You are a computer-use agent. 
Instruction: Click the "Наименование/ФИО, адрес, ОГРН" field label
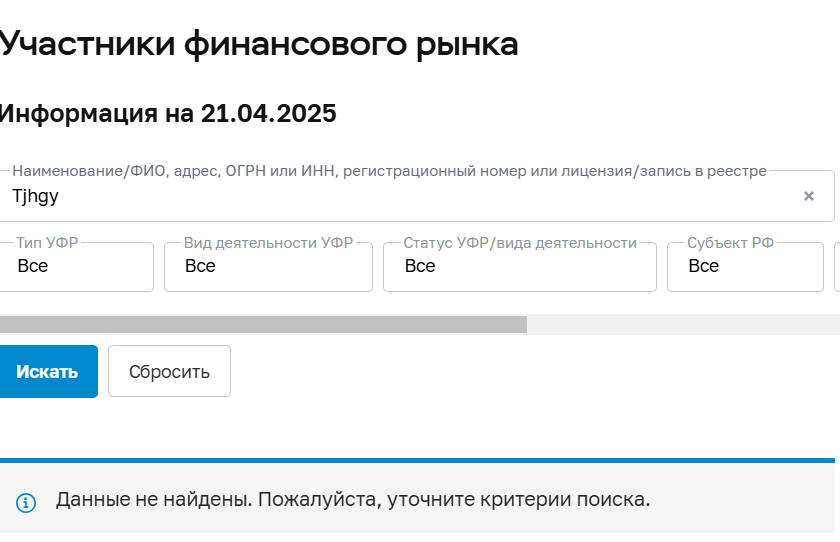[389, 171]
